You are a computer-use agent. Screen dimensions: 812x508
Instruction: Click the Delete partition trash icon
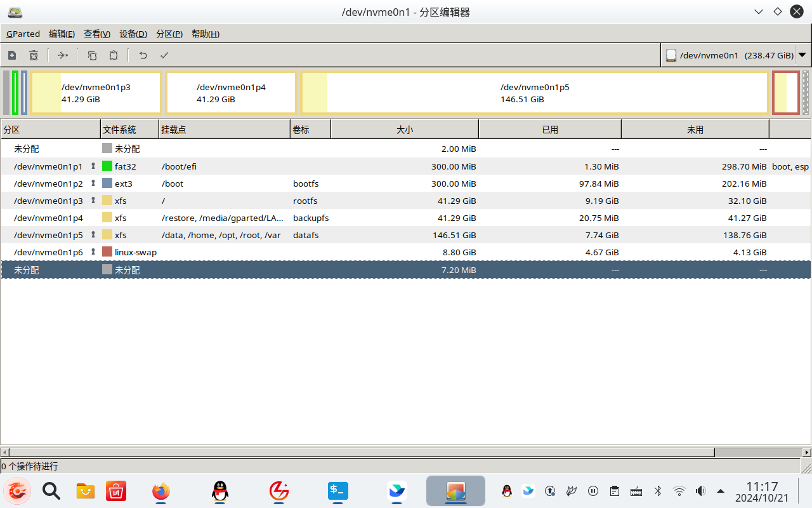34,55
